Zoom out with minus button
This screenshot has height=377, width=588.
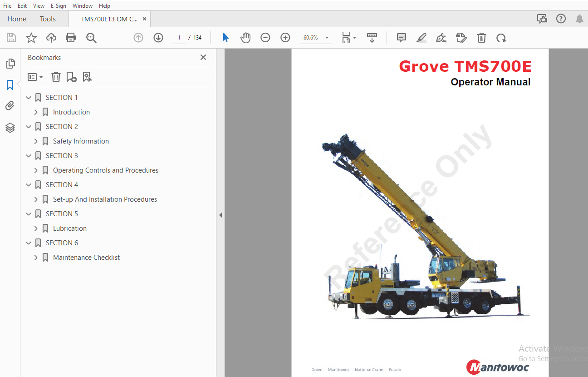pos(265,38)
